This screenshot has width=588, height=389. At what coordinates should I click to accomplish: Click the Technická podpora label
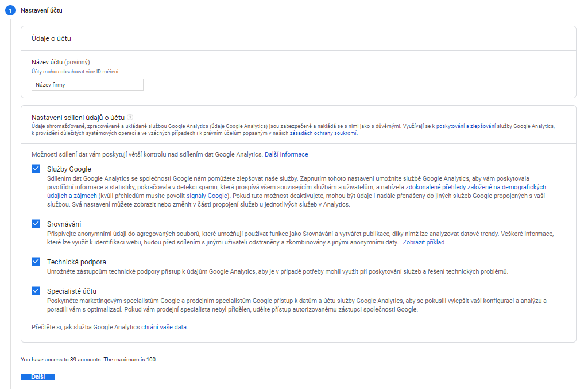(x=76, y=262)
